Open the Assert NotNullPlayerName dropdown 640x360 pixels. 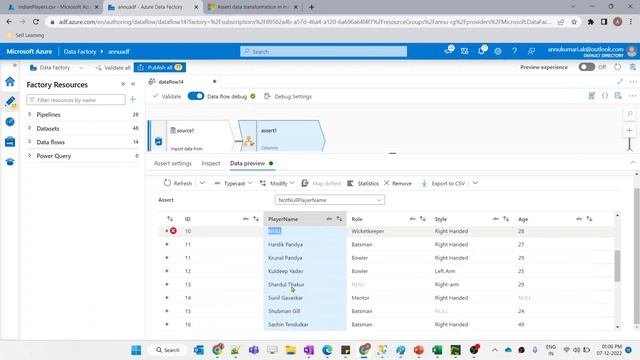point(329,200)
